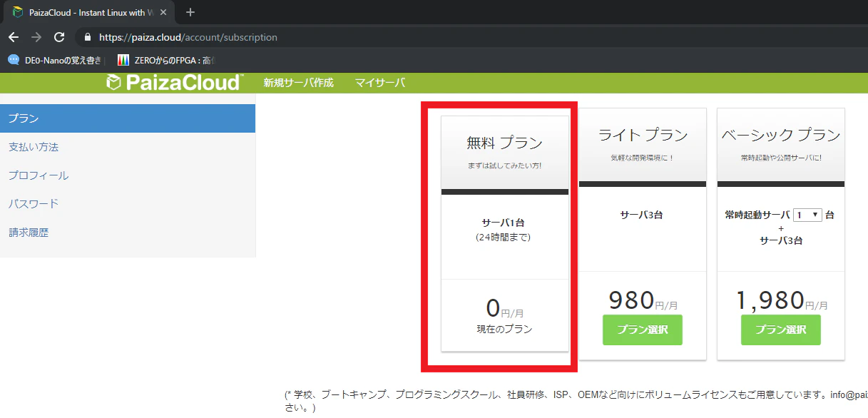
Task: Click the paiza.cloud URL in address bar
Action: [188, 37]
